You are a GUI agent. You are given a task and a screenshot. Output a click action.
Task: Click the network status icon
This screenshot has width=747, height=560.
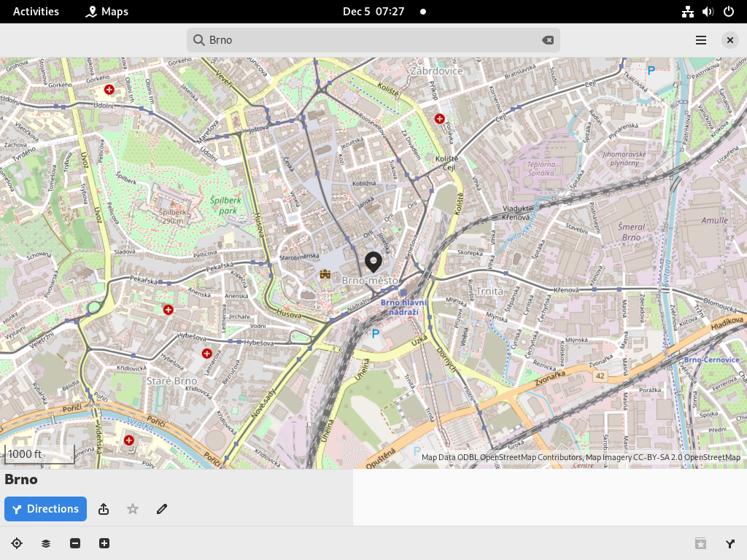687,12
